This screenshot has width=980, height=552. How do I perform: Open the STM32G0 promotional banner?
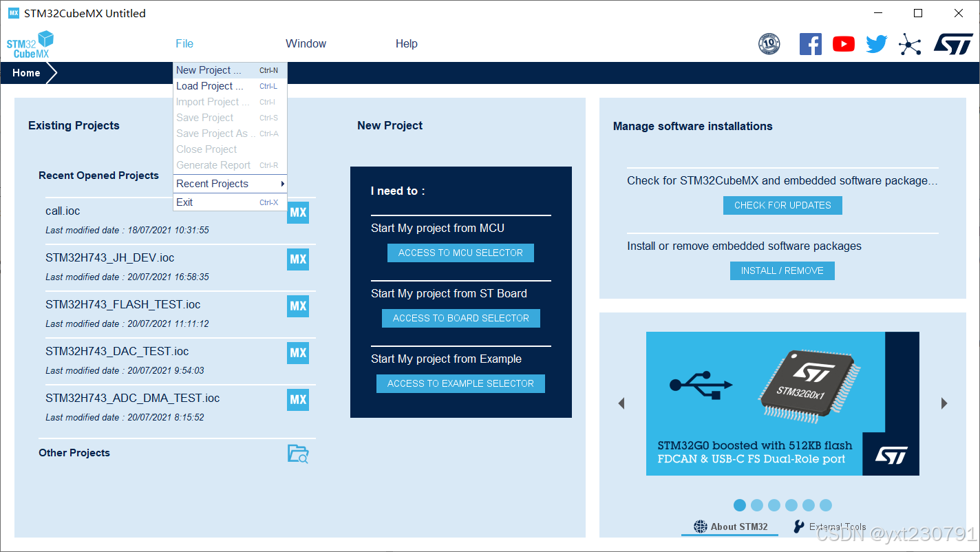pyautogui.click(x=782, y=403)
